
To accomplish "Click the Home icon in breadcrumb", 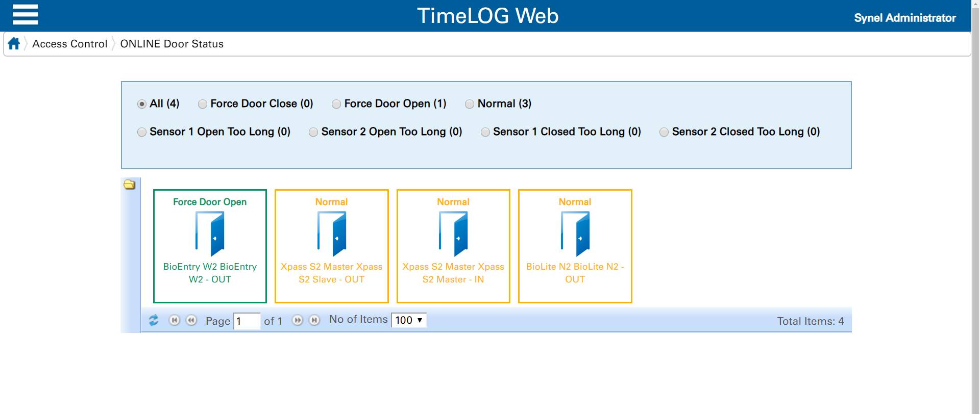I will click(14, 44).
